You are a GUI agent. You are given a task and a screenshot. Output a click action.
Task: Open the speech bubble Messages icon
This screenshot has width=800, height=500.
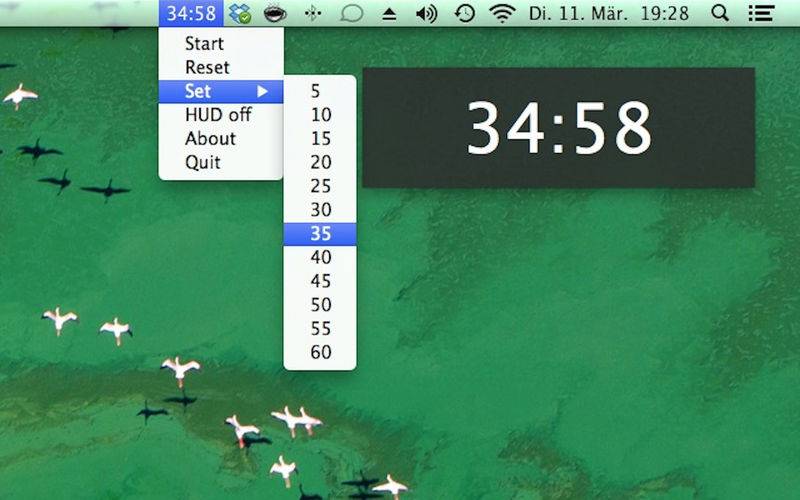point(352,13)
